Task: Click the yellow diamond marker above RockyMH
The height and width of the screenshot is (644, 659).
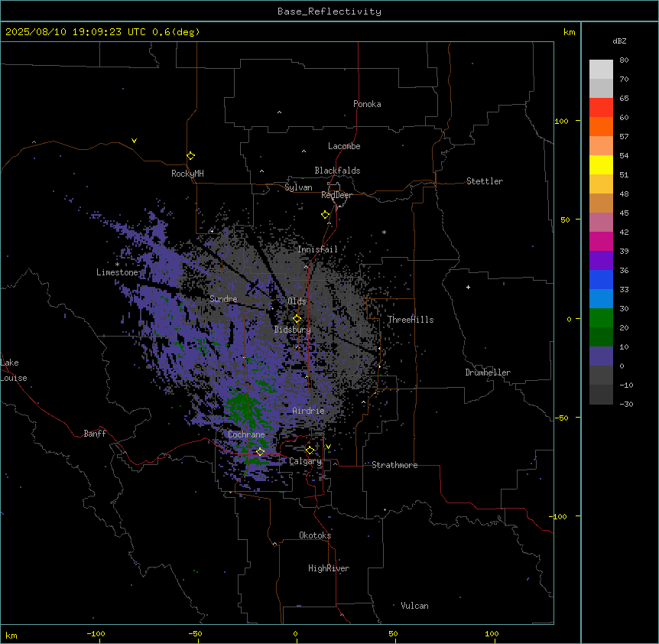Action: [x=191, y=156]
